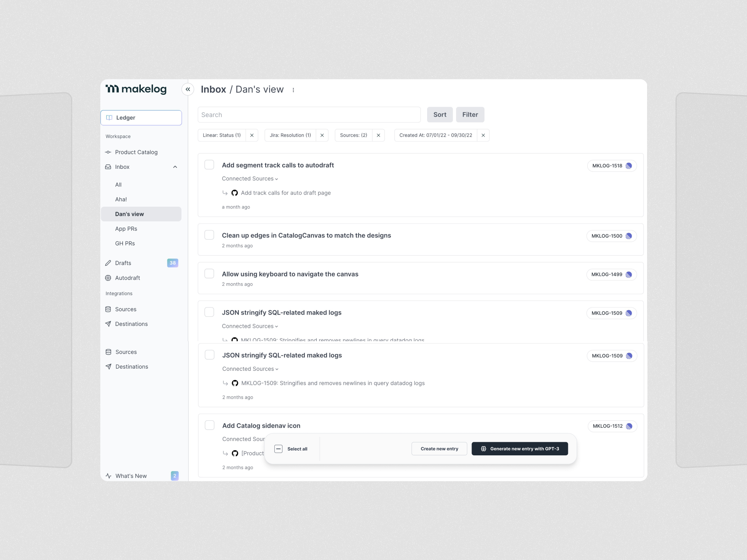This screenshot has width=747, height=560.
Task: Switch to the 'App PRs' inbox view
Action: 126,229
